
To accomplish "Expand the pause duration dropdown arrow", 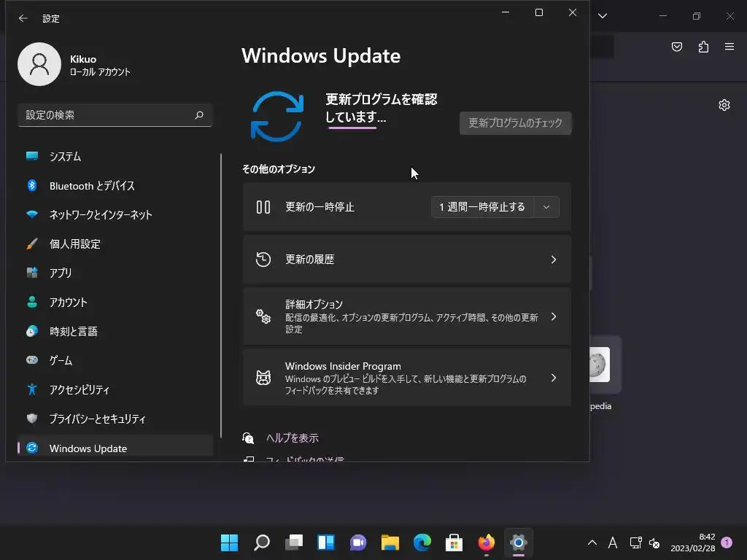I will click(546, 207).
